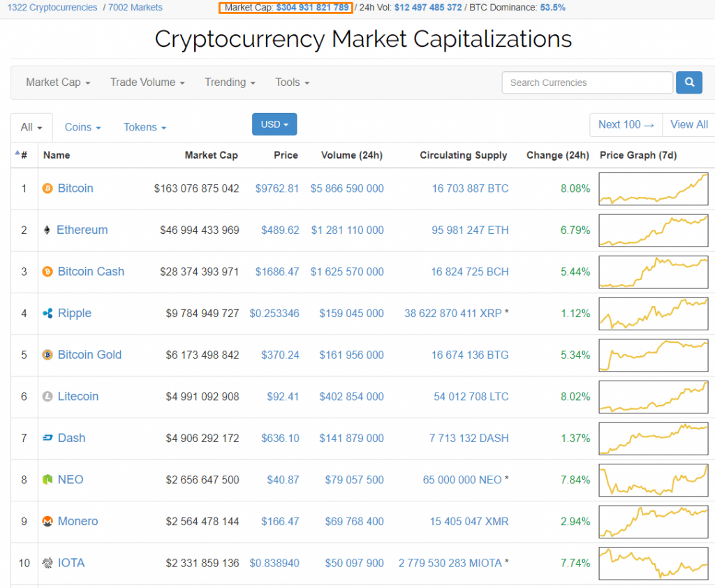Click the Ripple logo icon
This screenshot has height=588, width=715.
pyautogui.click(x=47, y=314)
